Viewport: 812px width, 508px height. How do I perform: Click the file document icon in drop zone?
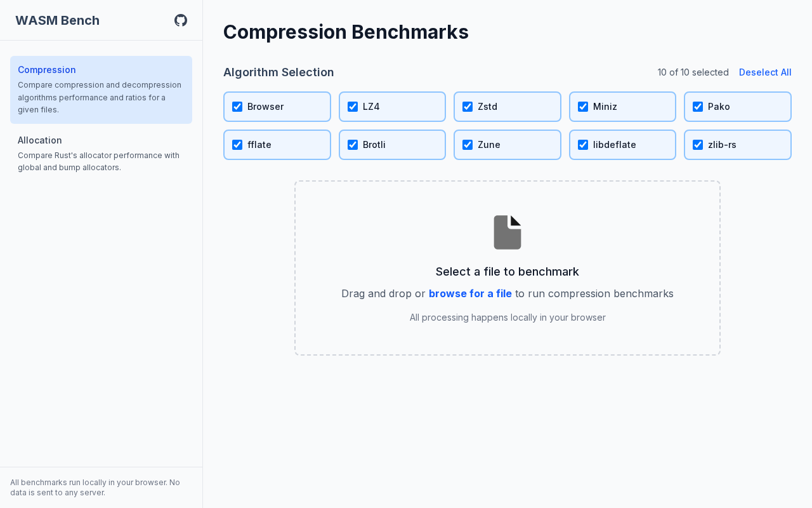coord(507,232)
